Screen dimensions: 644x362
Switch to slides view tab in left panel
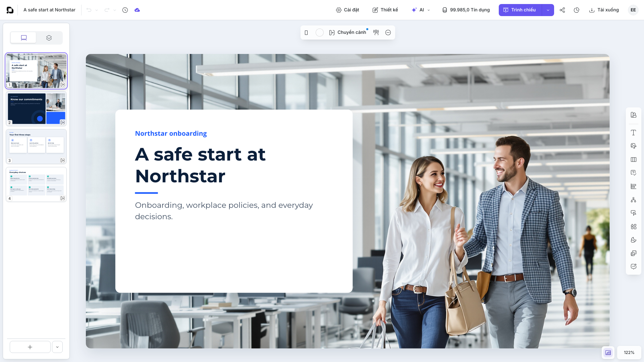point(23,38)
